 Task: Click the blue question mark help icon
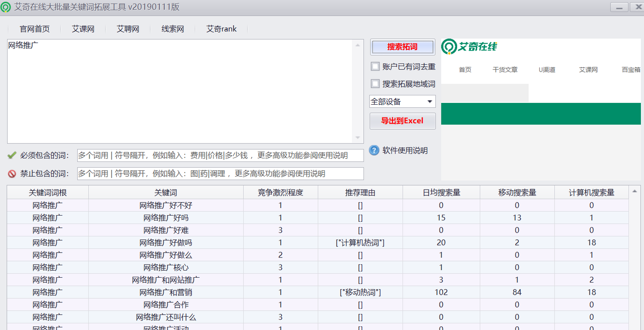(x=374, y=150)
